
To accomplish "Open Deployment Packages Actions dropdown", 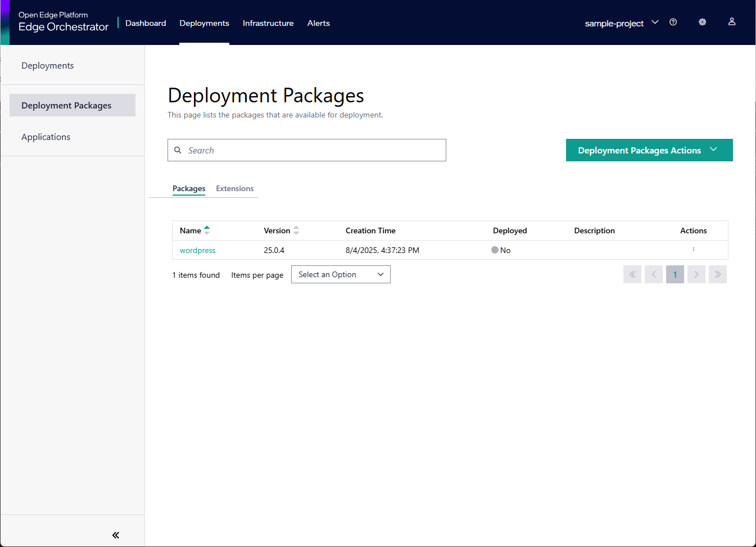I will (x=649, y=150).
